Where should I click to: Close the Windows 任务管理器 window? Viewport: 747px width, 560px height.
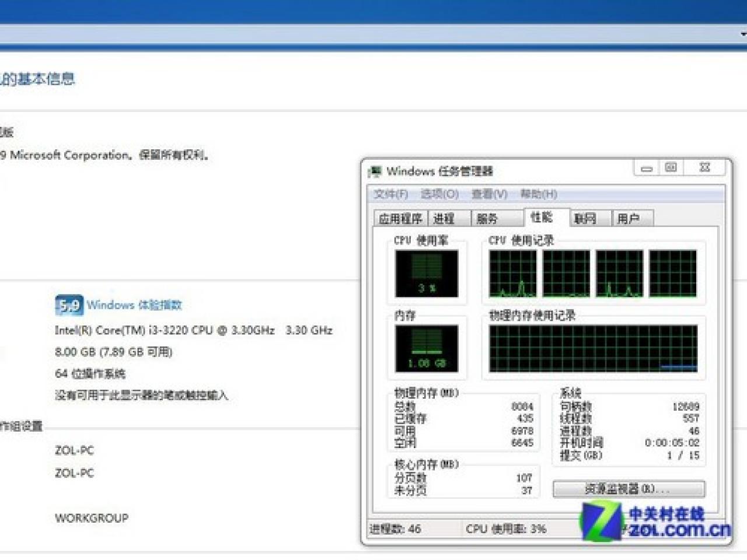[x=705, y=168]
